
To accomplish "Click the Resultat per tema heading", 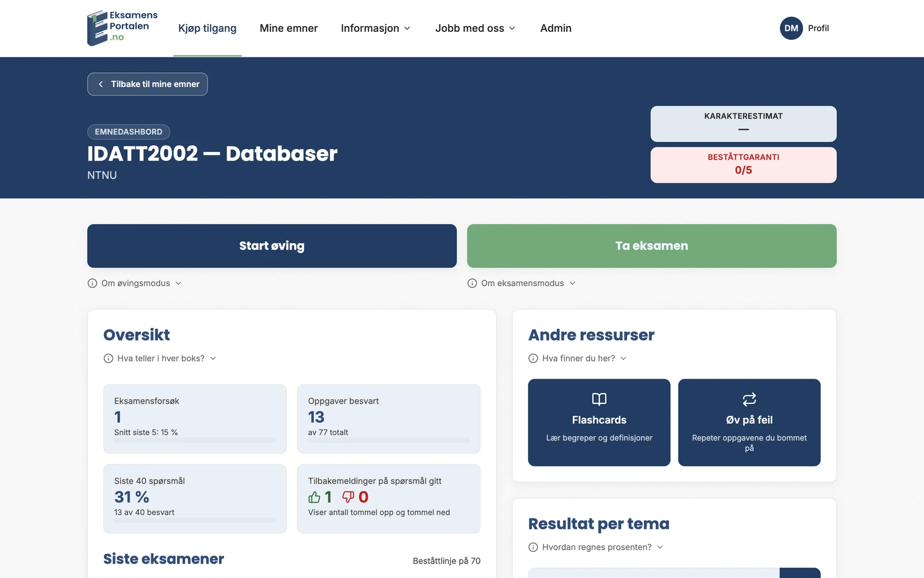I will click(599, 524).
